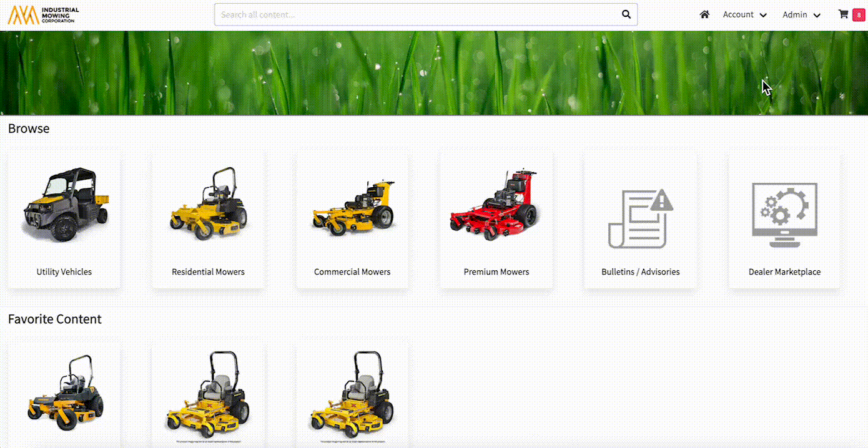Open the second favorite content mower thumbnail
The width and height of the screenshot is (868, 448).
coord(208,393)
